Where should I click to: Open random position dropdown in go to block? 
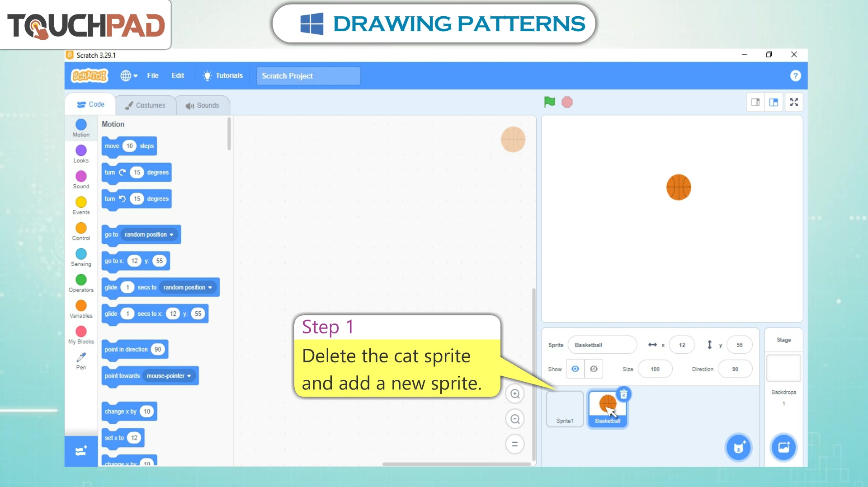149,234
